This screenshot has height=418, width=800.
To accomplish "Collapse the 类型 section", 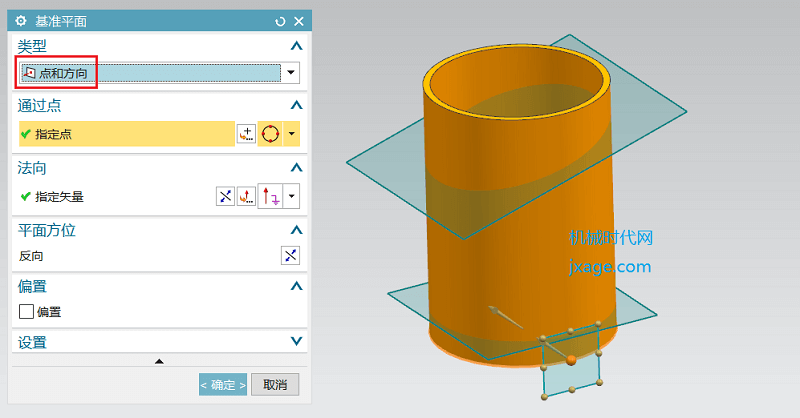I will (296, 46).
